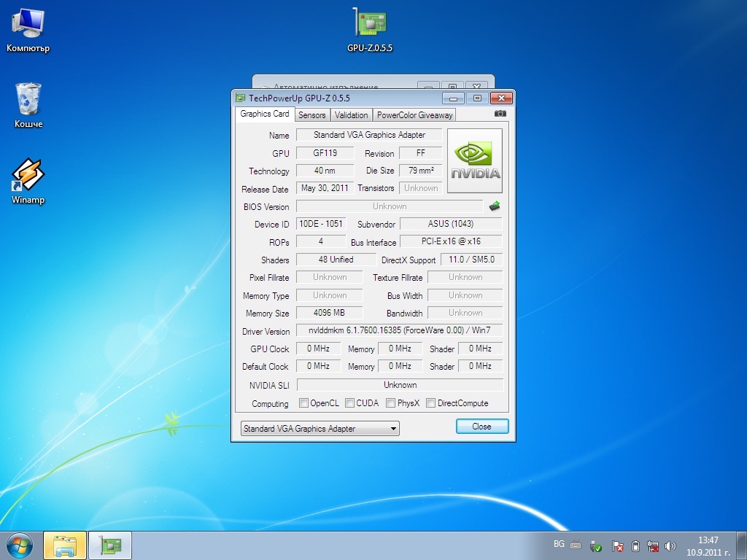Switch to the Graphics Card tab
Viewport: 747px width, 560px height.
pyautogui.click(x=264, y=114)
